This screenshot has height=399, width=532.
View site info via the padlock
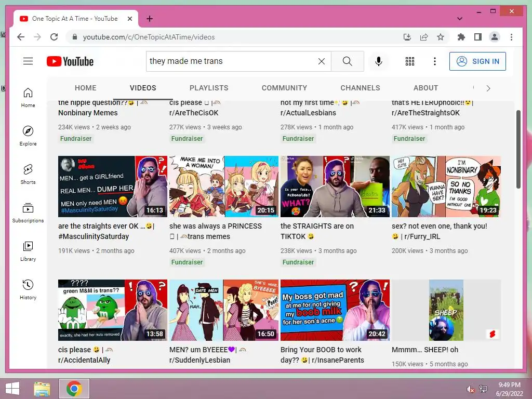75,37
